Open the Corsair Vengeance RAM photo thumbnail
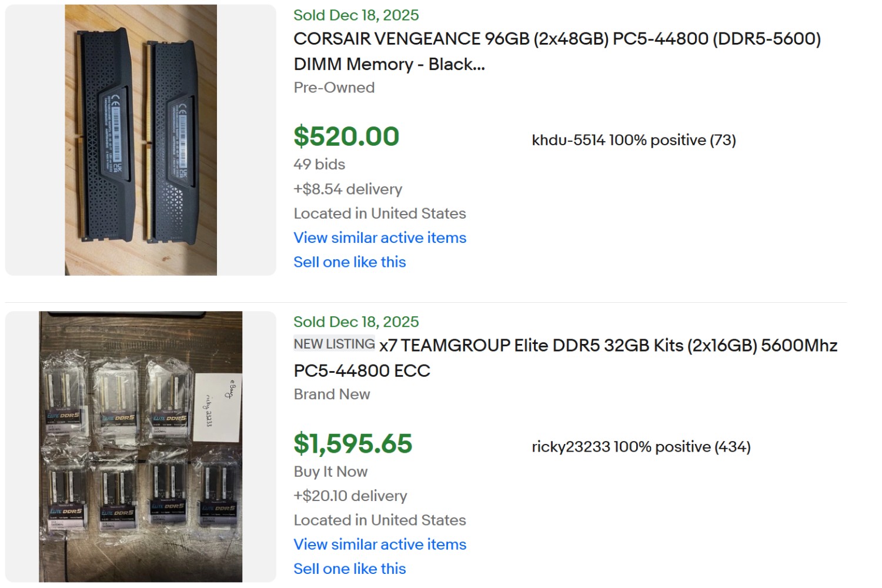This screenshot has width=882, height=588. [x=139, y=139]
